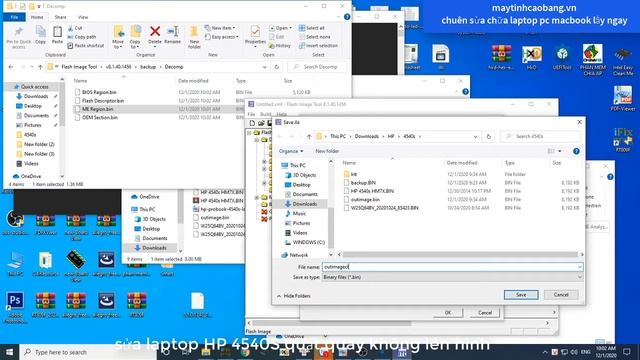Click Invert selection in the ribbon
This screenshot has width=640, height=360.
click(318, 46)
